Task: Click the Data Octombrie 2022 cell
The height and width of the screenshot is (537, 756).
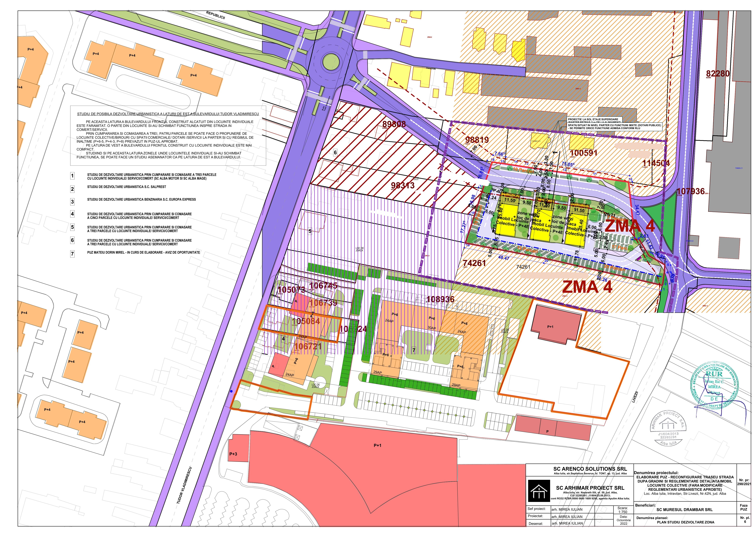Action: click(623, 520)
